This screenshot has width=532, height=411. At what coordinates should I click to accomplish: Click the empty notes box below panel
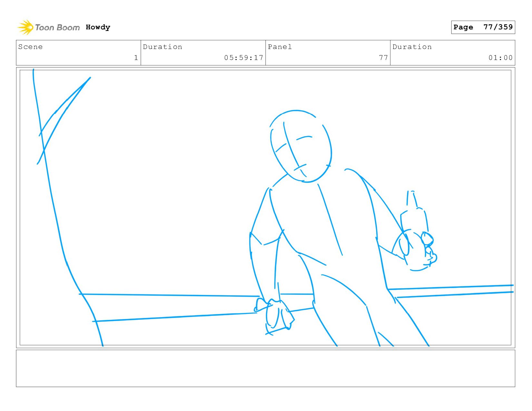pyautogui.click(x=266, y=368)
